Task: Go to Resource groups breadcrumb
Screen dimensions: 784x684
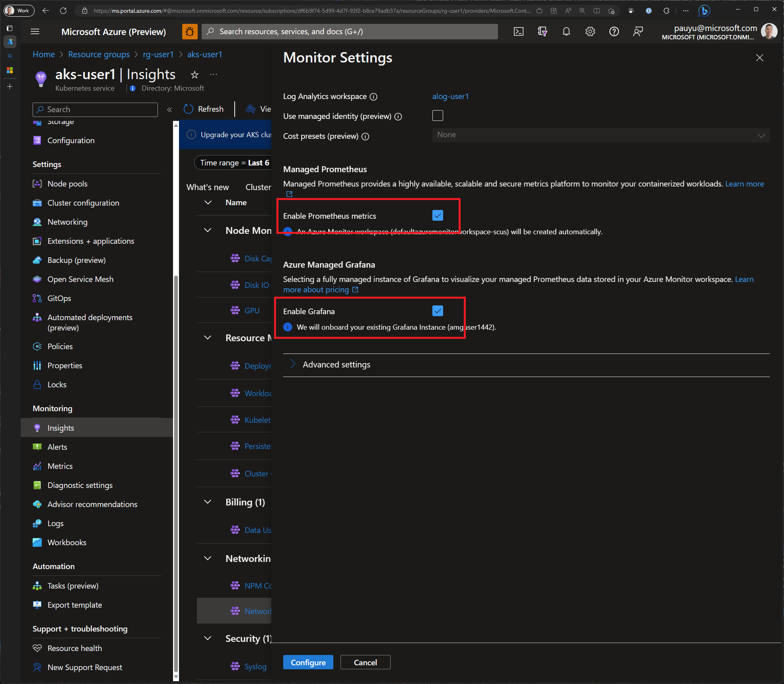Action: [x=99, y=54]
